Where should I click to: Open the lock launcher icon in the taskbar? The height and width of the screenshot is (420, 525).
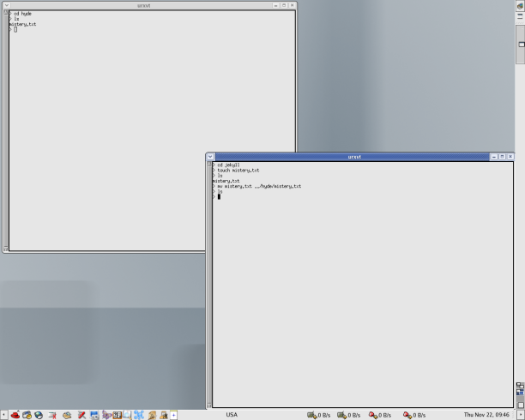click(164, 415)
